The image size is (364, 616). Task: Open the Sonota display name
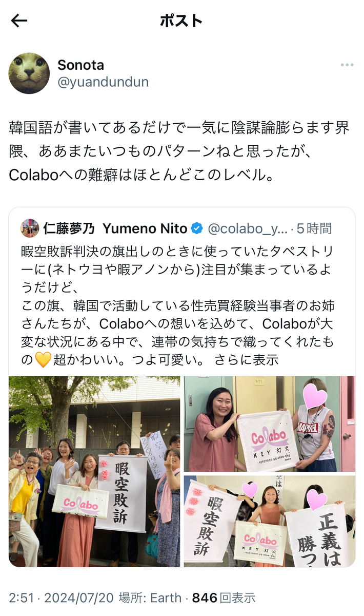click(x=80, y=65)
